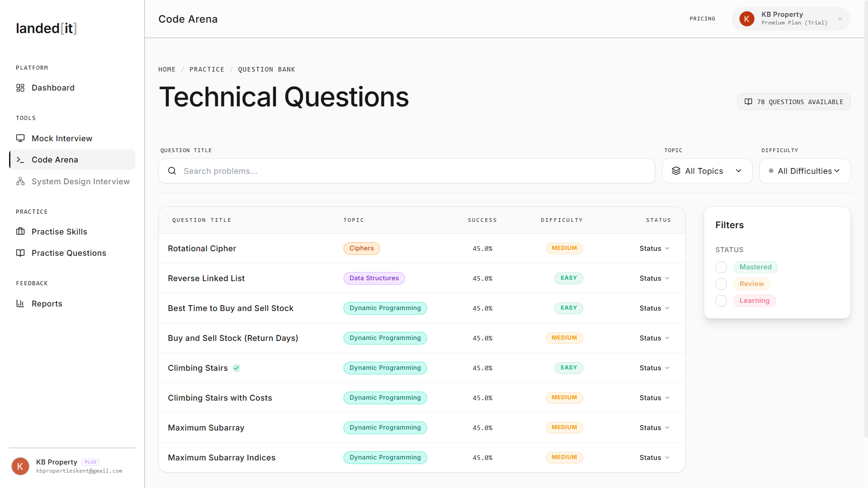
Task: Click the System Design Interview hierarchy icon
Action: coord(20,181)
